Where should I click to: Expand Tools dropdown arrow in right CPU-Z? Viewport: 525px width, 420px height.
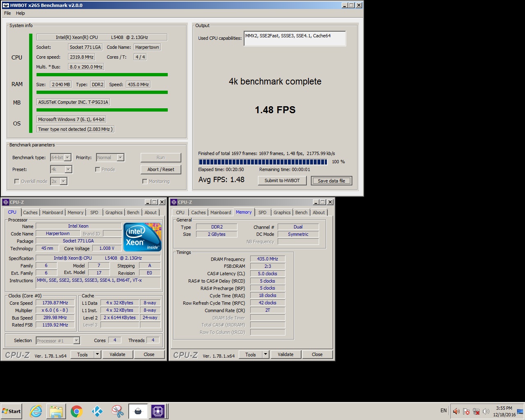click(x=265, y=354)
